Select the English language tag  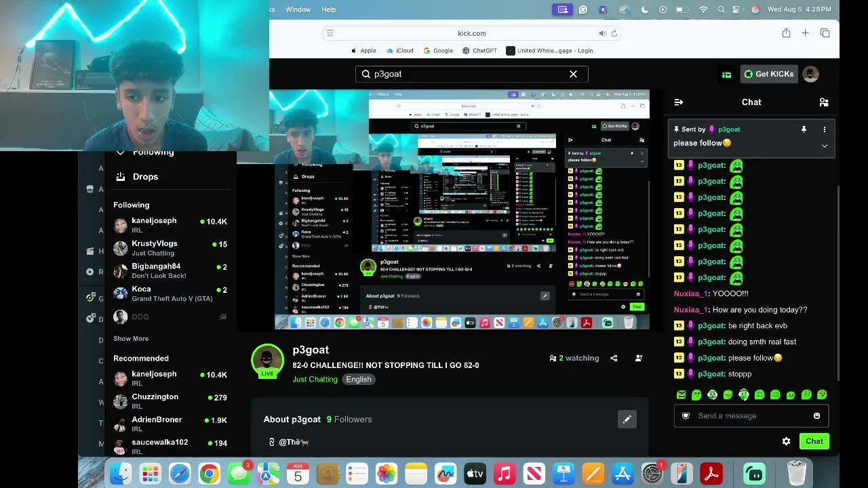pyautogui.click(x=359, y=380)
